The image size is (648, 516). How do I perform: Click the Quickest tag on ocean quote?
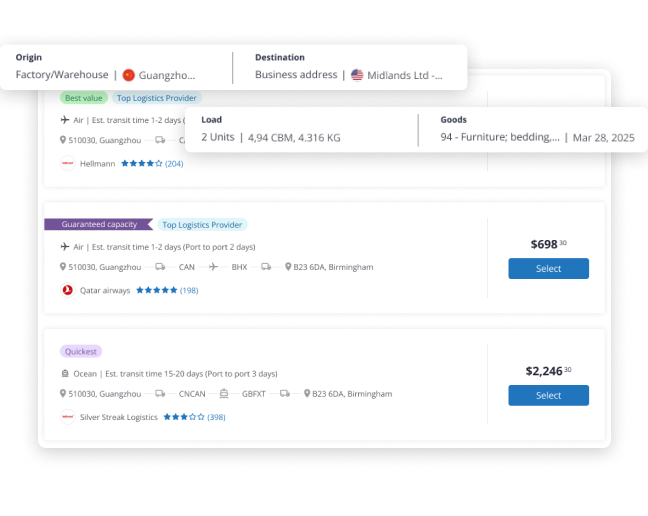81,351
